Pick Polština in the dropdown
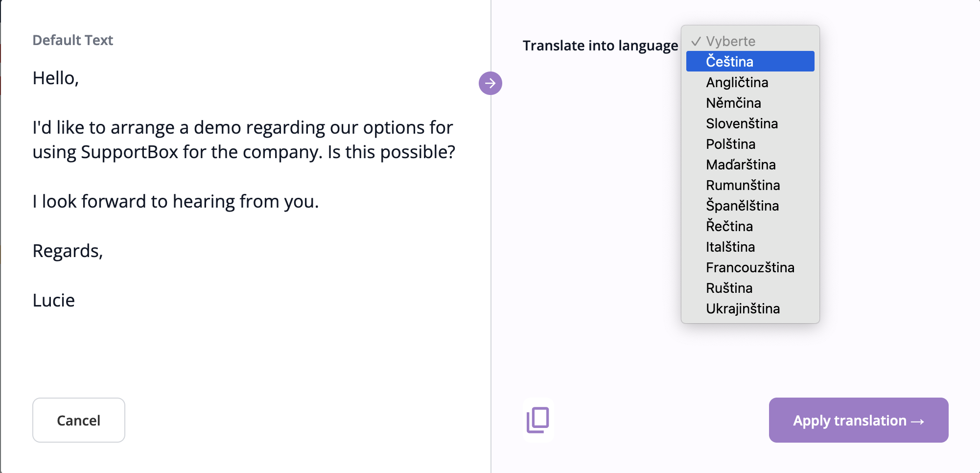The height and width of the screenshot is (473, 980). click(x=730, y=144)
